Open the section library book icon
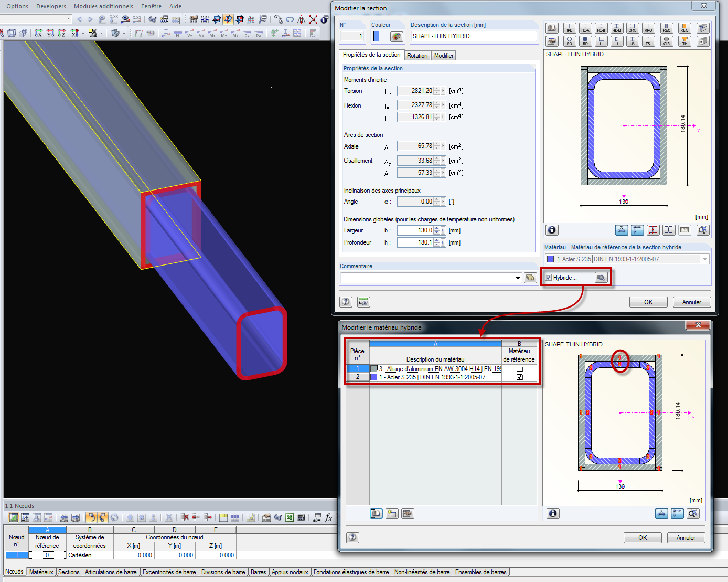 552,28
